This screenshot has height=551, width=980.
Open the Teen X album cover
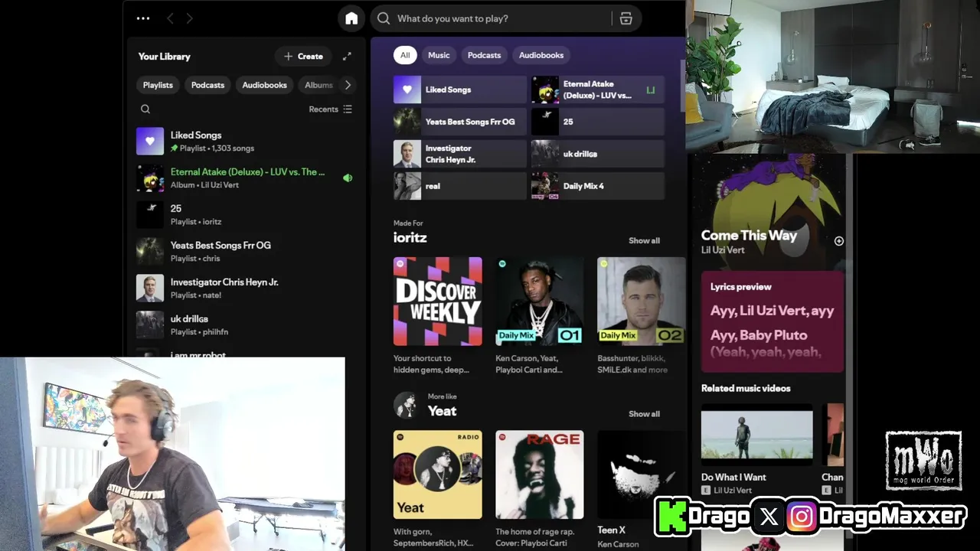pos(641,474)
